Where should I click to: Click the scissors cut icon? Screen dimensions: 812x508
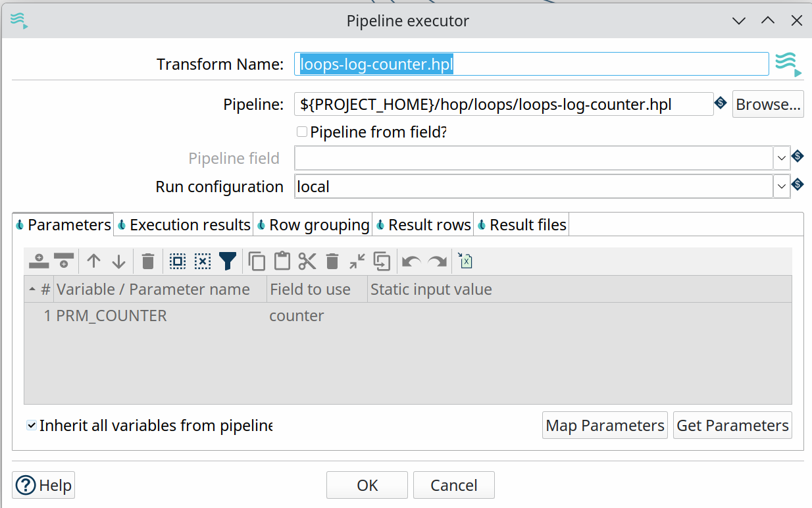pos(307,261)
